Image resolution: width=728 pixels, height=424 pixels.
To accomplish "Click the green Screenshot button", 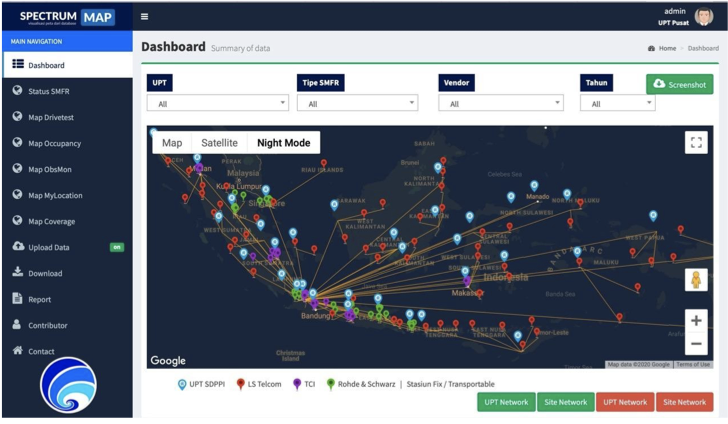I will [680, 85].
